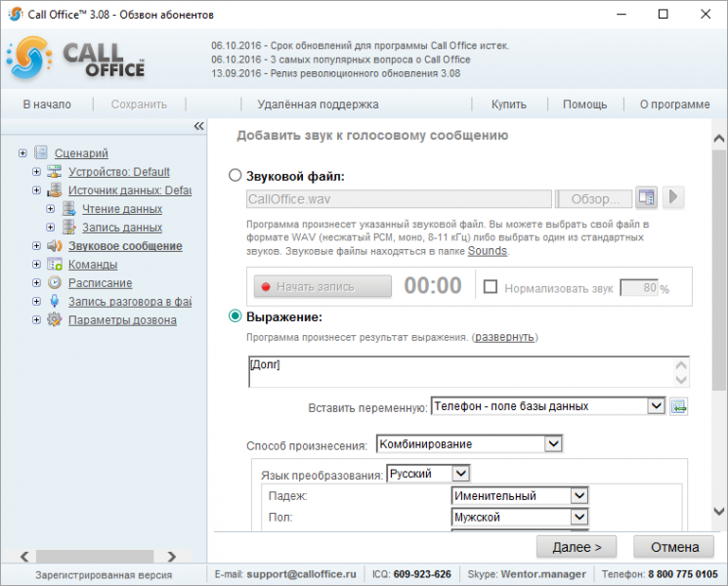Select the Выражение radio button
The image size is (728, 586).
click(x=235, y=316)
